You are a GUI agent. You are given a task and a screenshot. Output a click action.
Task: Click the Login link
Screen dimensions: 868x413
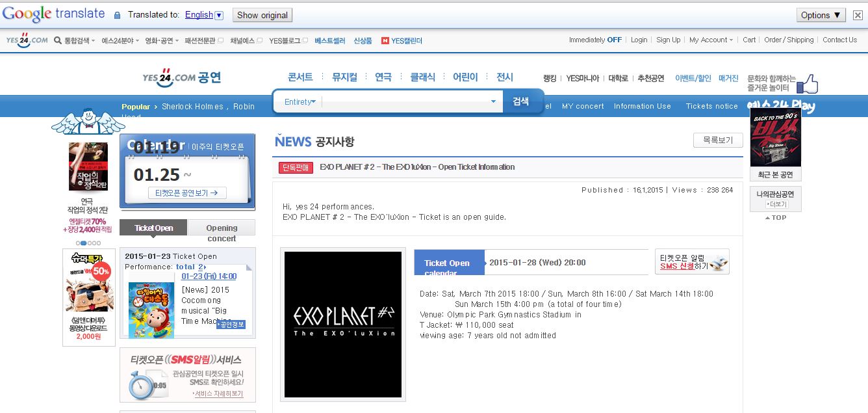[x=639, y=40]
